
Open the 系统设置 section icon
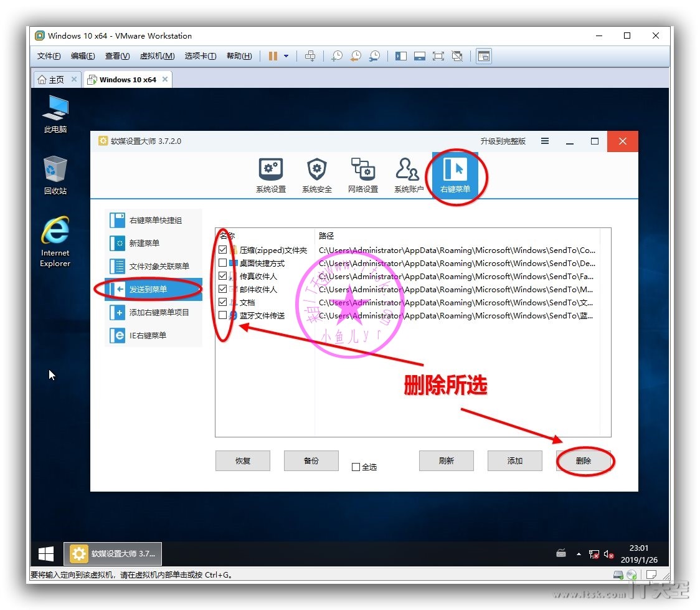(271, 175)
